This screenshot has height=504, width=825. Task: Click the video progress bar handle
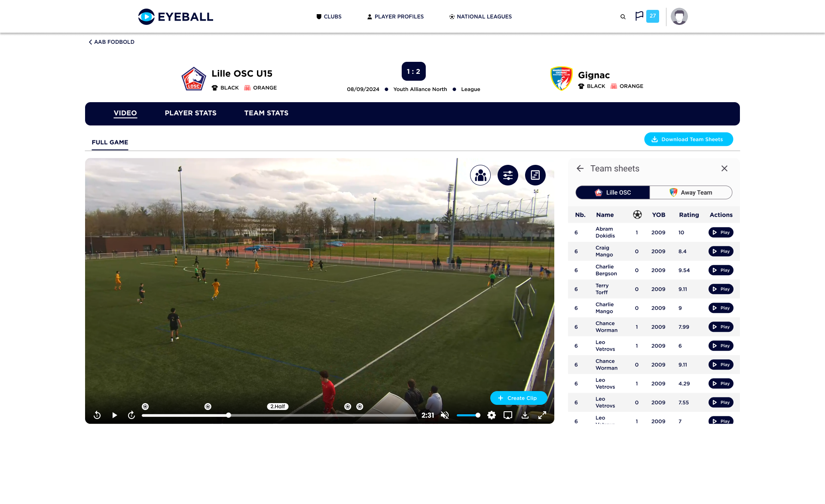[229, 415]
